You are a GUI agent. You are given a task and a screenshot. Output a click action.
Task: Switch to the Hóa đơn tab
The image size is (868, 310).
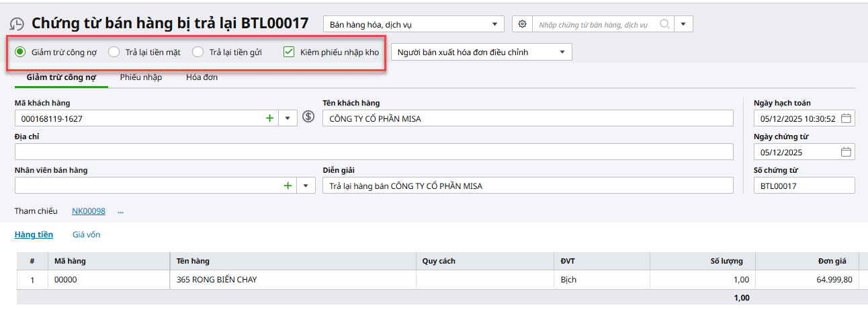tap(202, 77)
